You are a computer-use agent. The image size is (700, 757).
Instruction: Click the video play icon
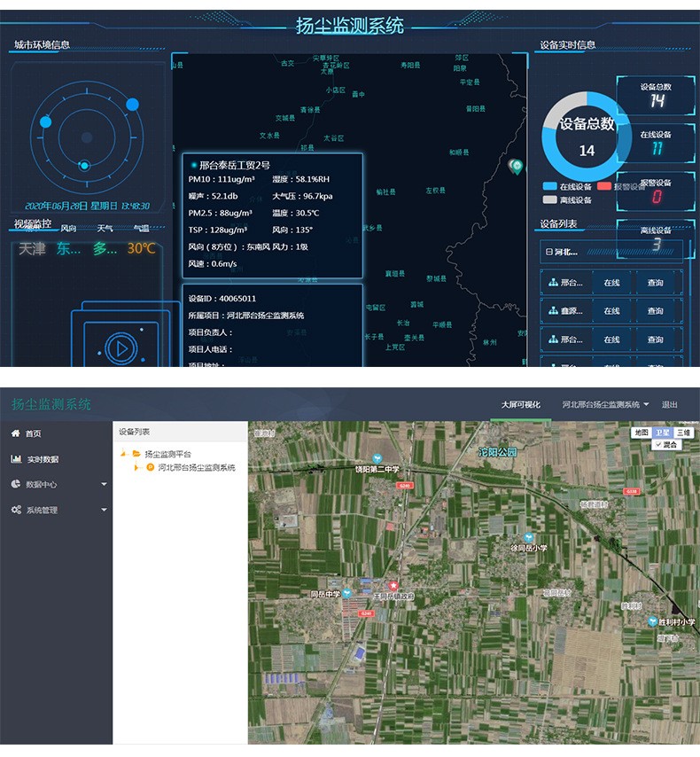click(120, 346)
